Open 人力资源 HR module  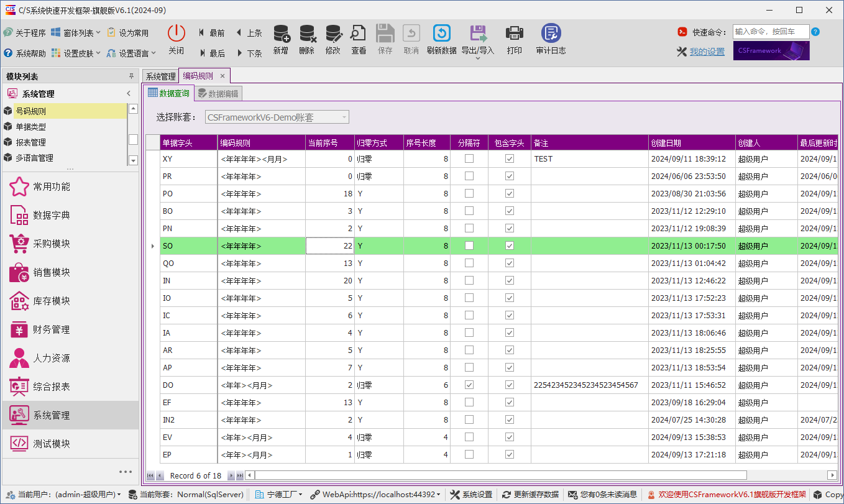click(x=70, y=358)
